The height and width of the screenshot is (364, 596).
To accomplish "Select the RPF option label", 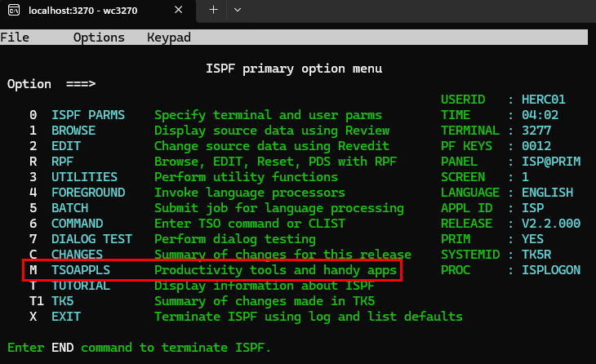I will tap(62, 162).
